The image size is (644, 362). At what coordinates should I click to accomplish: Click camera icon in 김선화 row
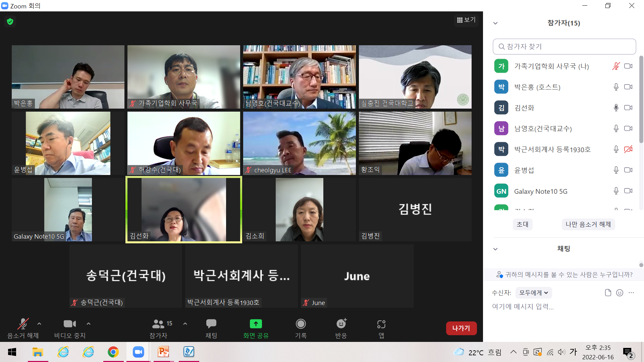pos(628,108)
